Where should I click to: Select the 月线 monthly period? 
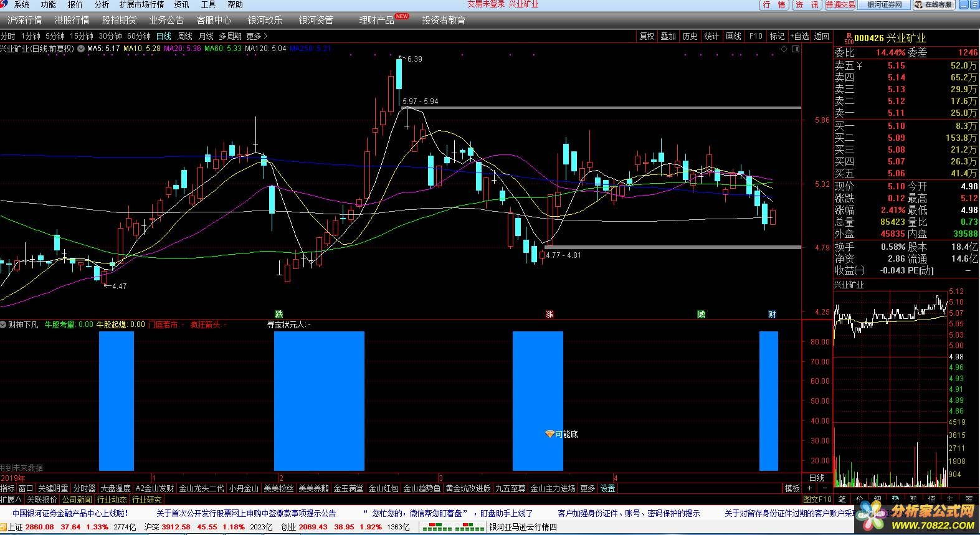coord(206,36)
